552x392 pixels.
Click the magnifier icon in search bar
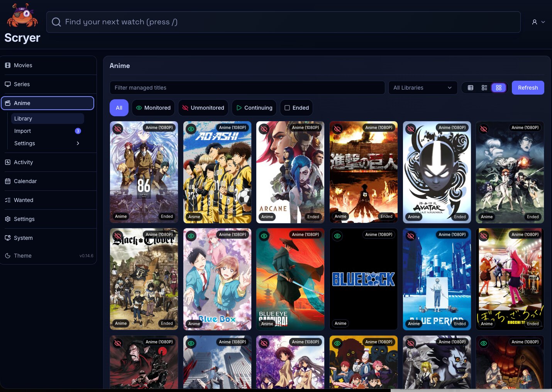56,22
